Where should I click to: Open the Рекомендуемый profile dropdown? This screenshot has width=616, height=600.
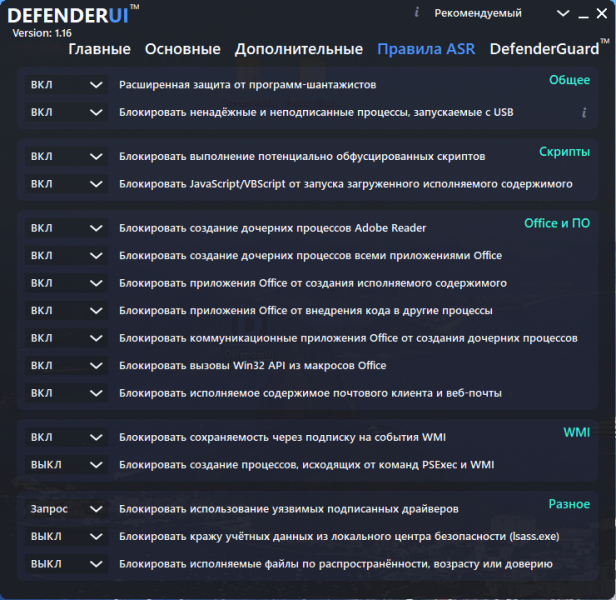tap(502, 13)
